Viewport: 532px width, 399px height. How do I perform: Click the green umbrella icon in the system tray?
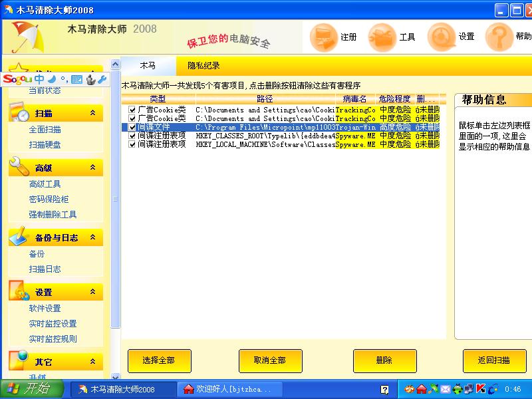(433, 389)
